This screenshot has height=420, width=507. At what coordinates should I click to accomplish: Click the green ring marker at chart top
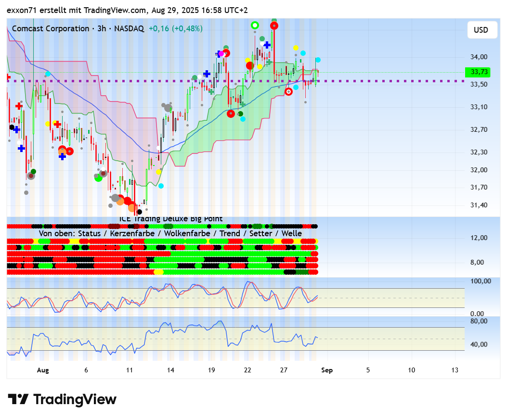255,25
